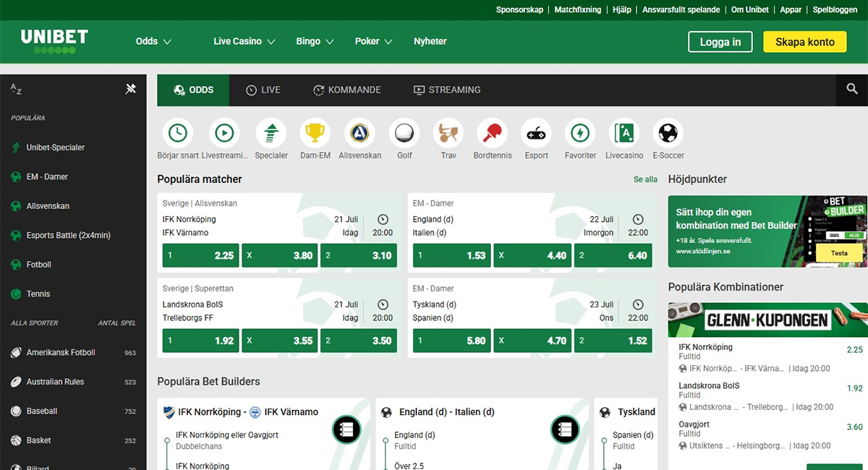The image size is (868, 470).
Task: Switch to the STREAMING tab
Action: click(447, 90)
